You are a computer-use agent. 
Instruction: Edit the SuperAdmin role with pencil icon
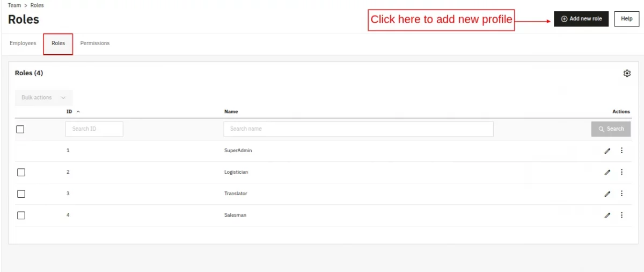pos(607,151)
